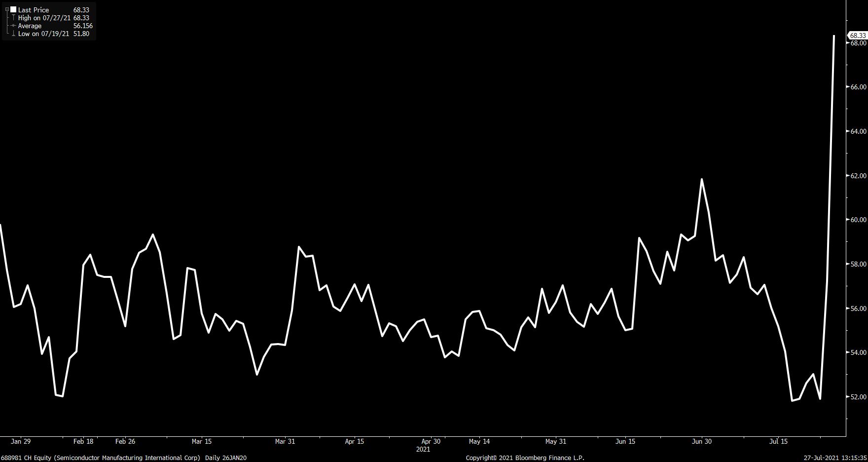The height and width of the screenshot is (462, 868).
Task: Click the 60.00 price axis label
Action: click(x=858, y=220)
